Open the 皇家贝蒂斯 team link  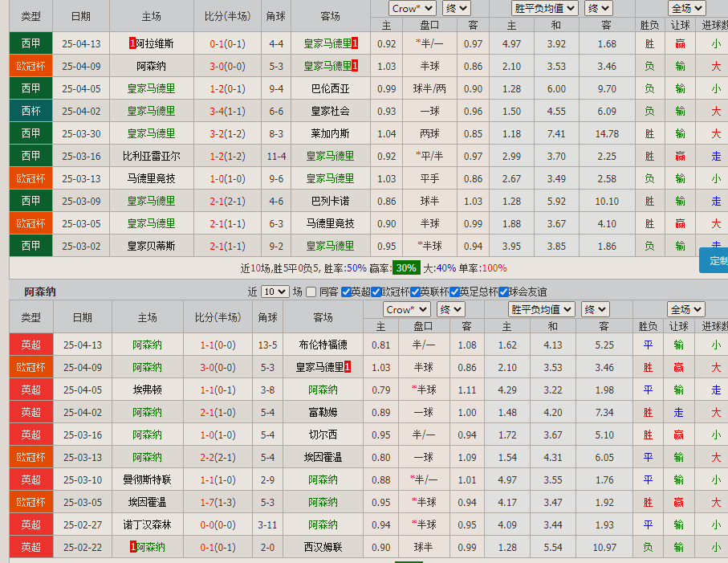(151, 246)
